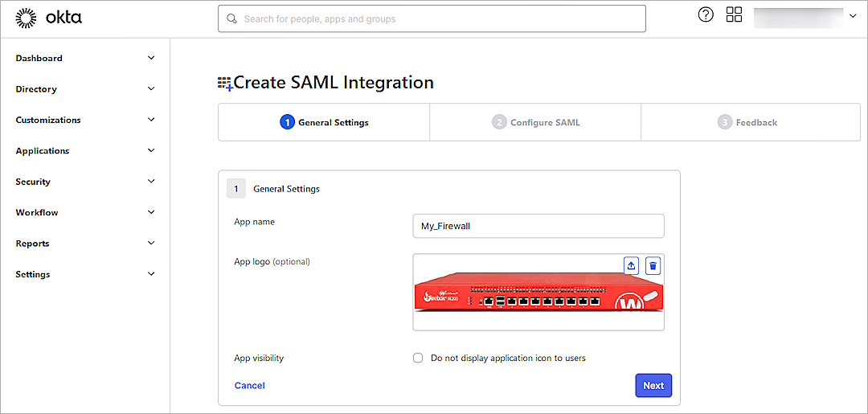Open the Directory menu item
The height and width of the screenshot is (414, 868).
(36, 89)
